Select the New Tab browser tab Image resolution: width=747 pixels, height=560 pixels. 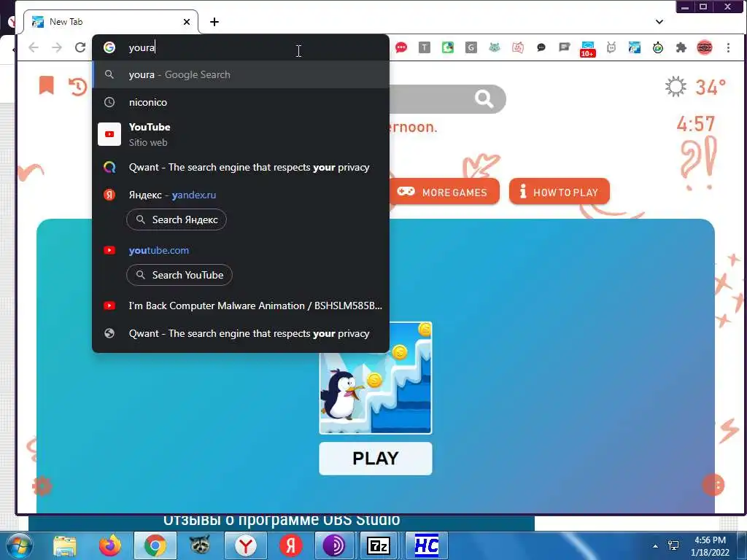pos(111,22)
